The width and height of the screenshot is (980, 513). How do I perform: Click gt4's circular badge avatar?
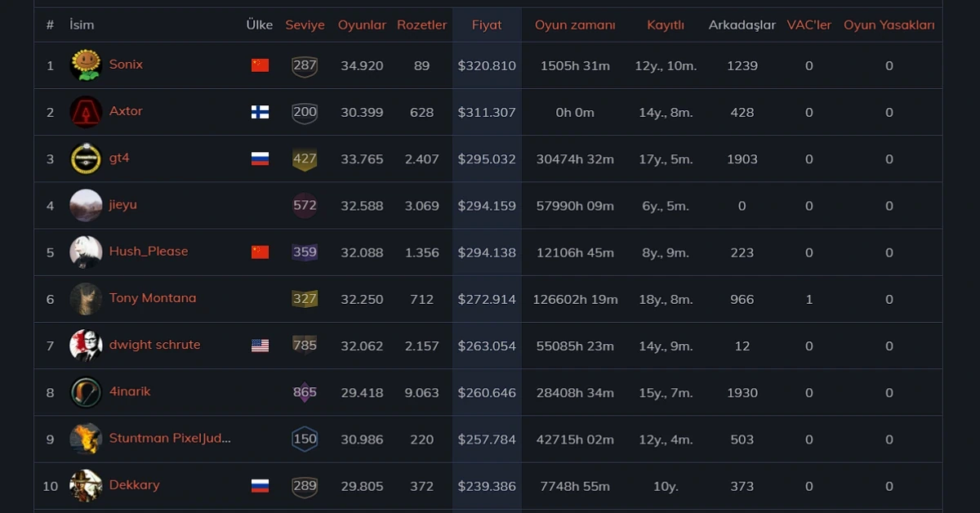(x=86, y=158)
